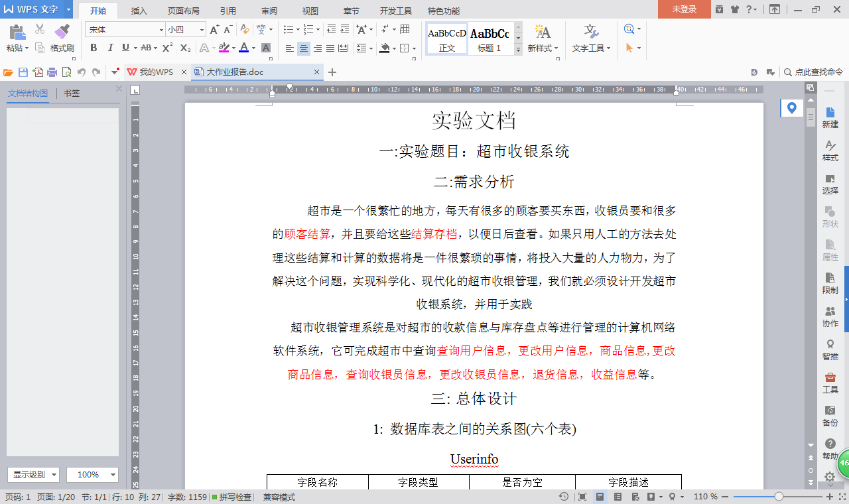Justify paragraph text
This screenshot has height=504, width=849.
(x=330, y=48)
